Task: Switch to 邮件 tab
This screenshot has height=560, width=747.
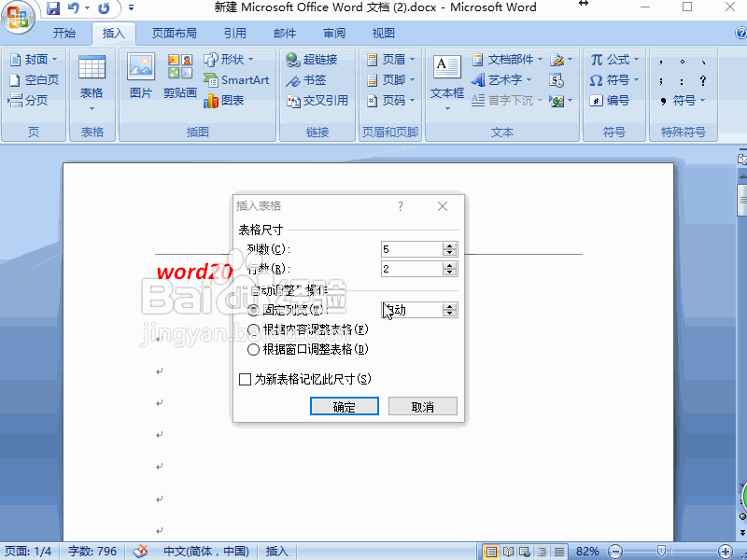Action: (285, 34)
